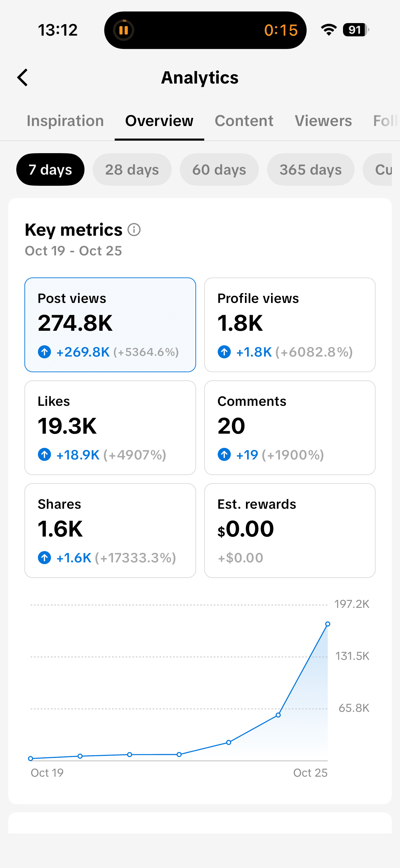
Task: Tap the +19 comments change
Action: coord(247,455)
